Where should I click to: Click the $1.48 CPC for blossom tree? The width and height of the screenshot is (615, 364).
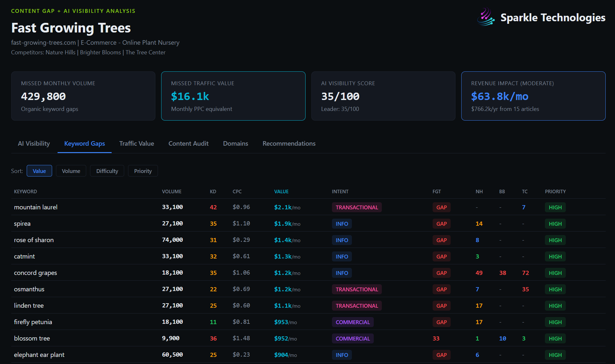click(241, 338)
